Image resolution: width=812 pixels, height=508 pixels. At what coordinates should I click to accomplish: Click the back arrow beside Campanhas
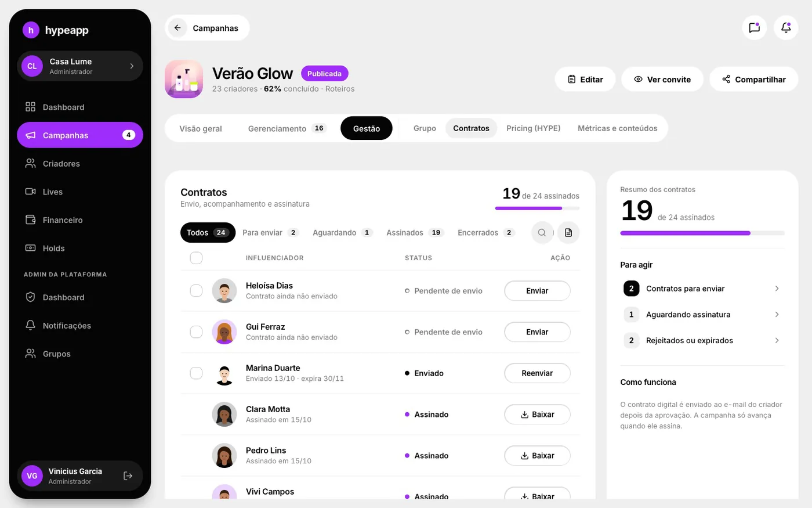coord(178,28)
